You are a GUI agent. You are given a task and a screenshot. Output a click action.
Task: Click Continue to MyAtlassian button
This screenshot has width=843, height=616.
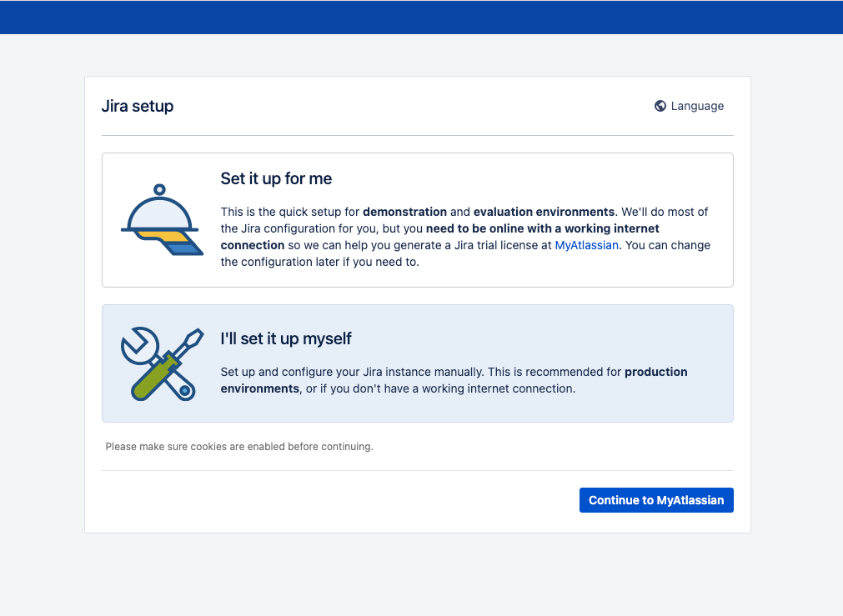click(656, 500)
